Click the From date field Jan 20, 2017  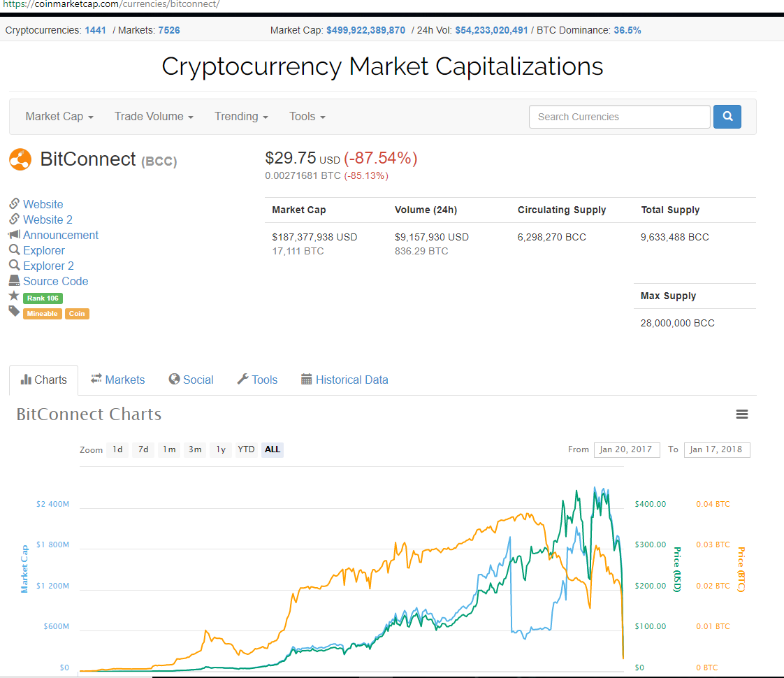click(x=627, y=449)
